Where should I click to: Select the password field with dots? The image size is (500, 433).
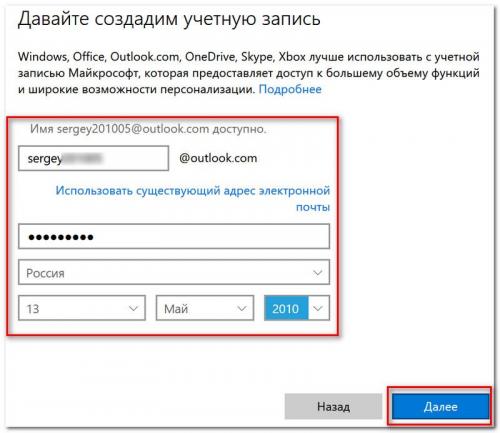tap(174, 236)
